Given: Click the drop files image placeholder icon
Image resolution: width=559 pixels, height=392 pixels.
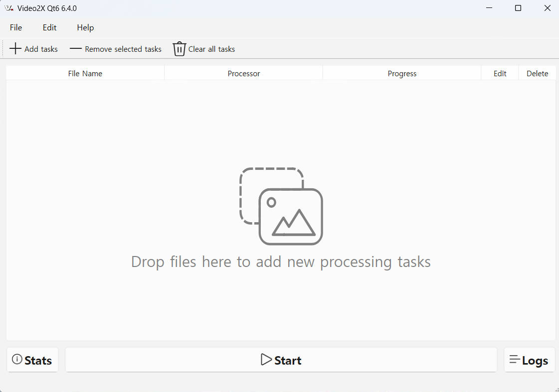Looking at the screenshot, I should 281,206.
